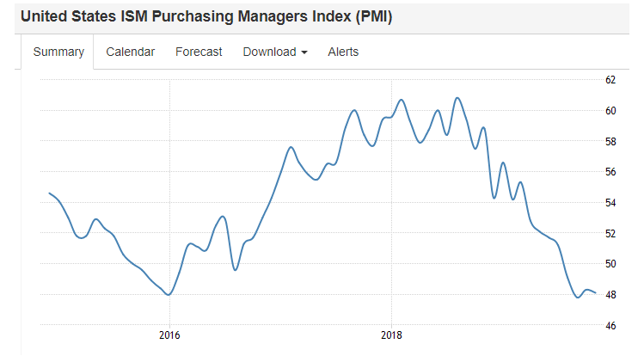Click the 50 y-axis label
The width and height of the screenshot is (644, 356).
click(610, 264)
